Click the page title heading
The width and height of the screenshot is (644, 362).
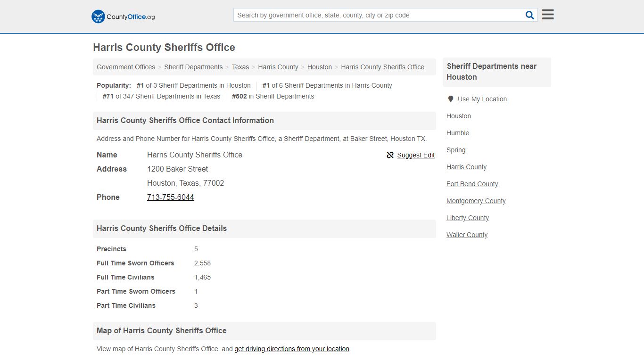click(164, 47)
